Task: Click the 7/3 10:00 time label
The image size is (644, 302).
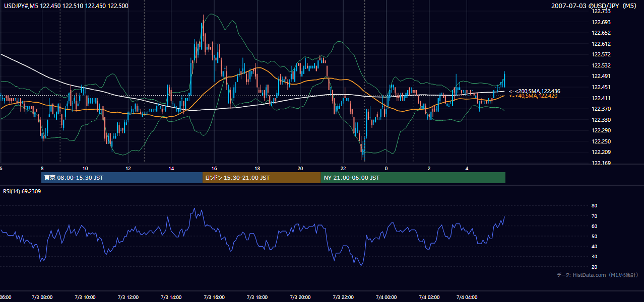Action: (x=85, y=297)
